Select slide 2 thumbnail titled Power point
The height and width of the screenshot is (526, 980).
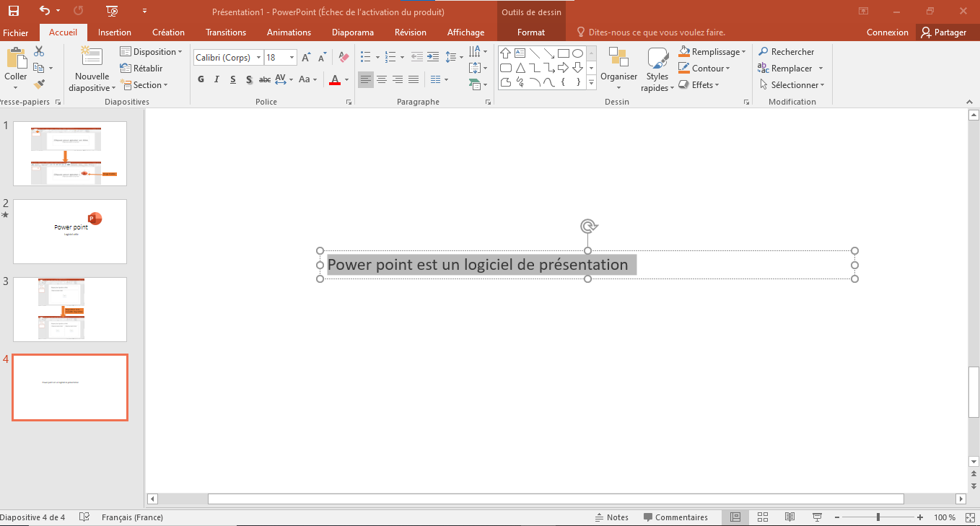(x=70, y=232)
